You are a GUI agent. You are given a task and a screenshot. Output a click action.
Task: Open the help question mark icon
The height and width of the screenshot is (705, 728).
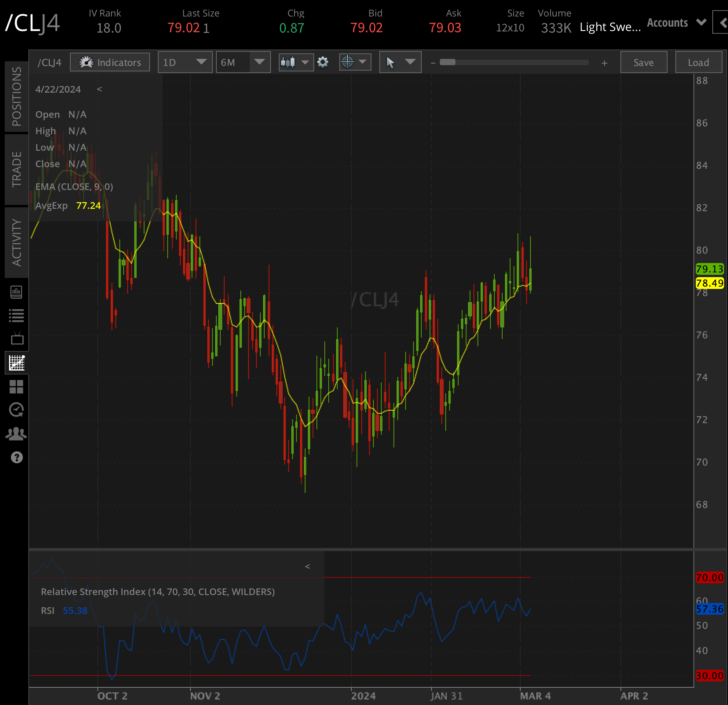[x=17, y=457]
